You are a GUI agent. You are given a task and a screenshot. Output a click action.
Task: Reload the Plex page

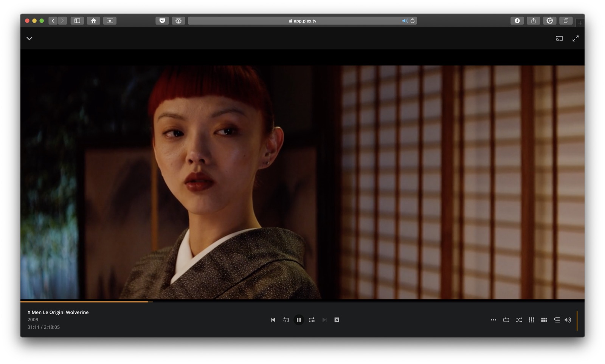(x=413, y=21)
